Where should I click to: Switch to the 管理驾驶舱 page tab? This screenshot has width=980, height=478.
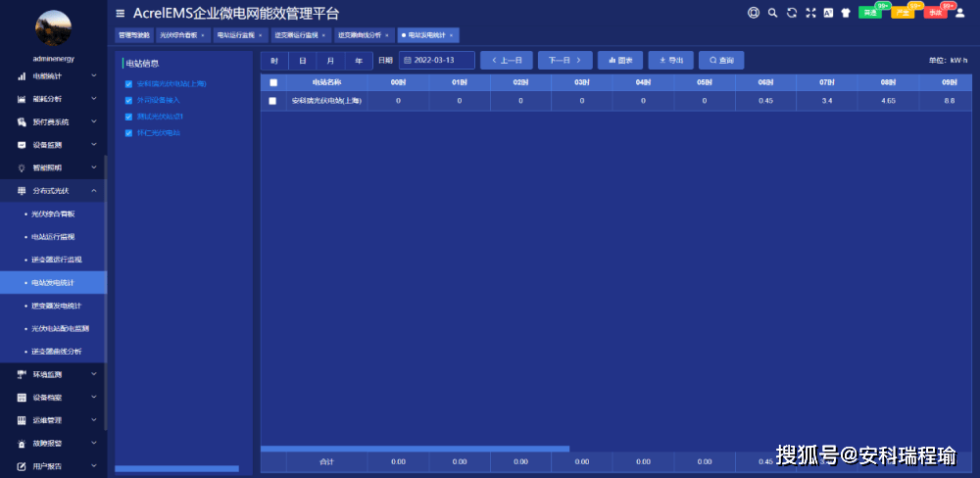pyautogui.click(x=133, y=35)
